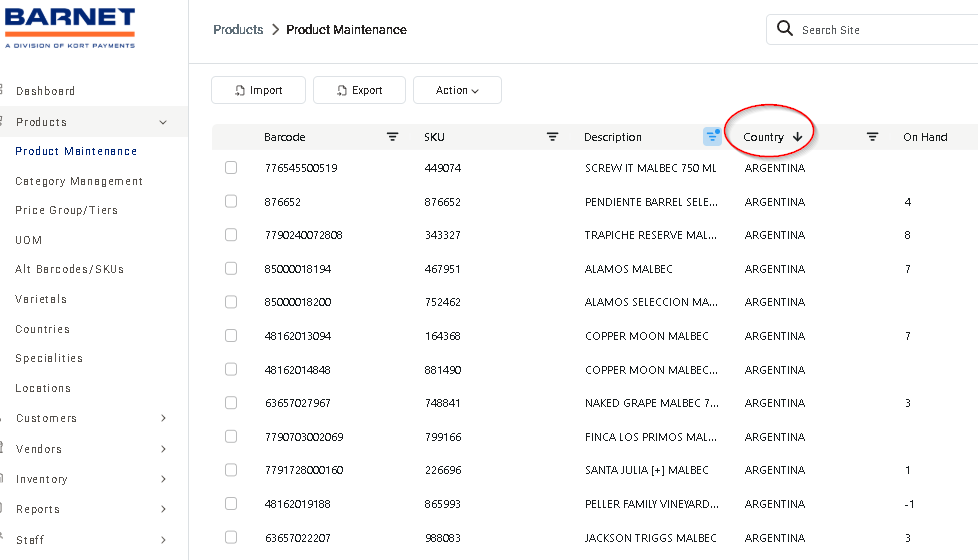Open the Barcode column filter icon

(x=392, y=137)
